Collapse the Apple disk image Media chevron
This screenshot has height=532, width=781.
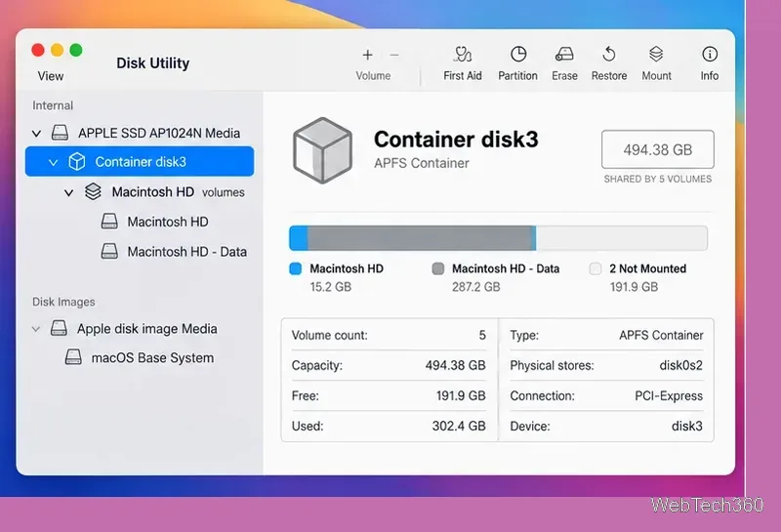click(x=36, y=329)
